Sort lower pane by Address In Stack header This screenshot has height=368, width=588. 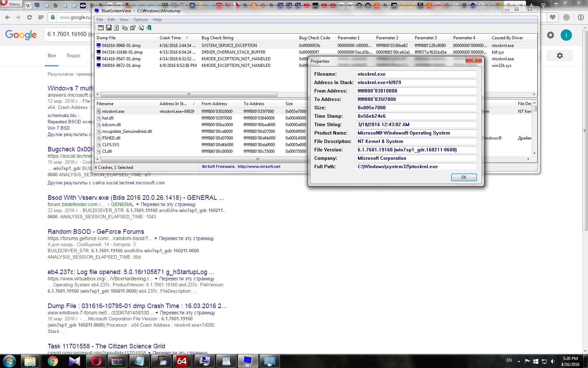click(178, 104)
